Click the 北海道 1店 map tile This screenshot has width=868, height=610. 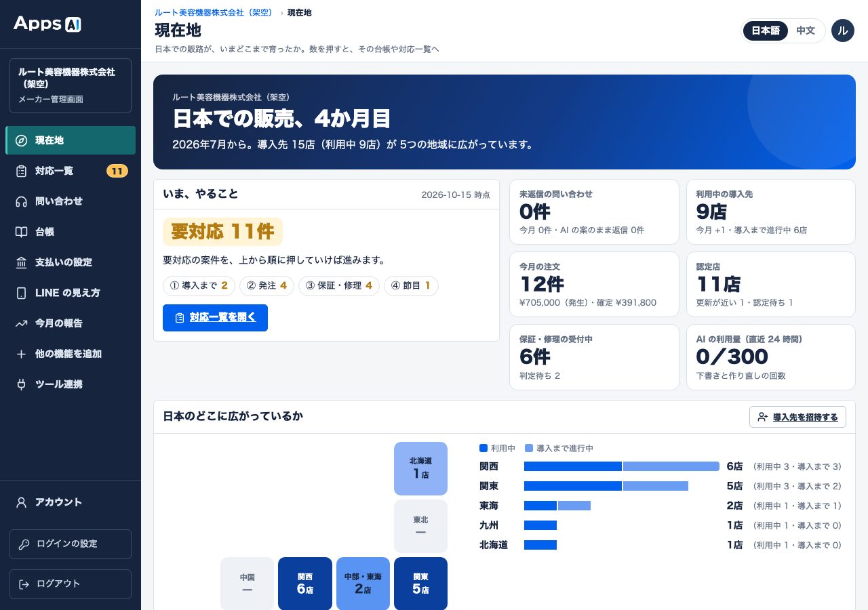click(420, 468)
